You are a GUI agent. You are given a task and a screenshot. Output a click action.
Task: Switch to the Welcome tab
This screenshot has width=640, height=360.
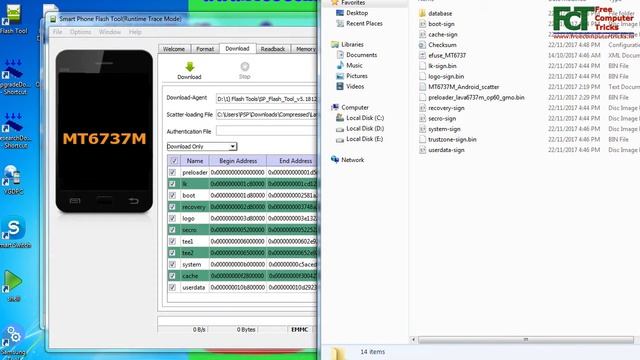tap(174, 49)
